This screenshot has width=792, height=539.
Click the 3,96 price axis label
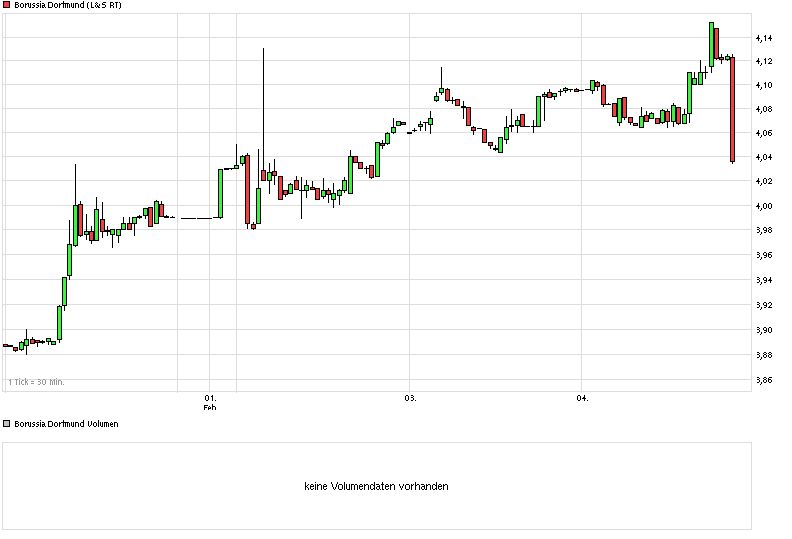pos(764,255)
